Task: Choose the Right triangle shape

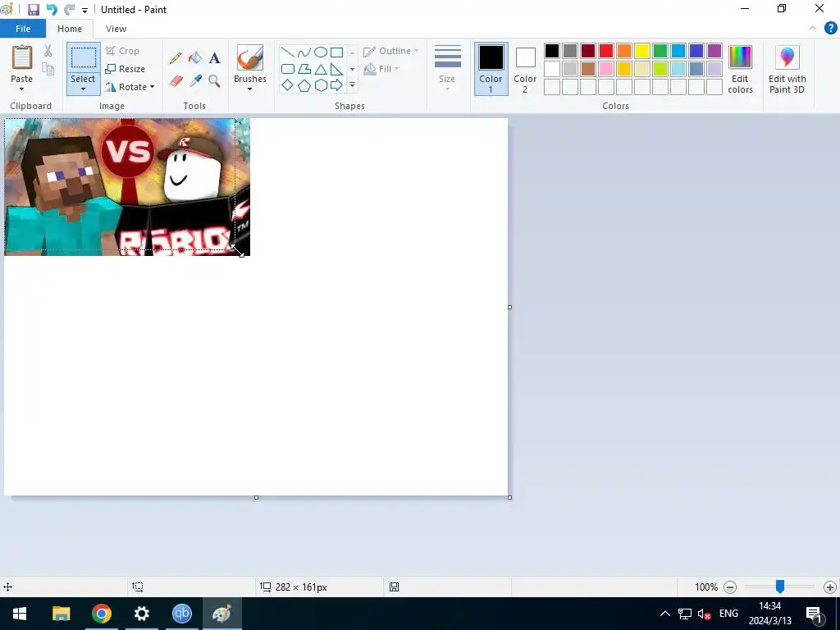Action: click(337, 69)
